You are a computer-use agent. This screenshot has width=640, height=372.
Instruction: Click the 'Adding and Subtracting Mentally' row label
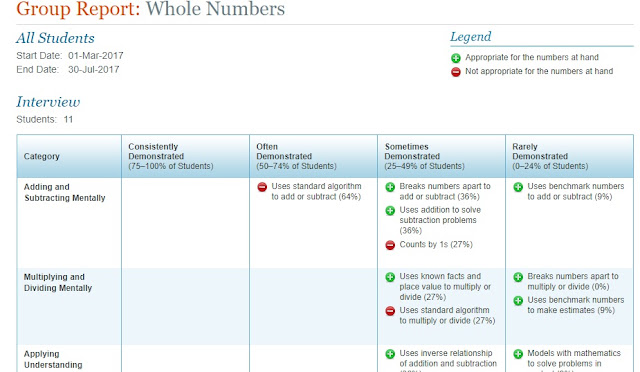click(x=64, y=192)
